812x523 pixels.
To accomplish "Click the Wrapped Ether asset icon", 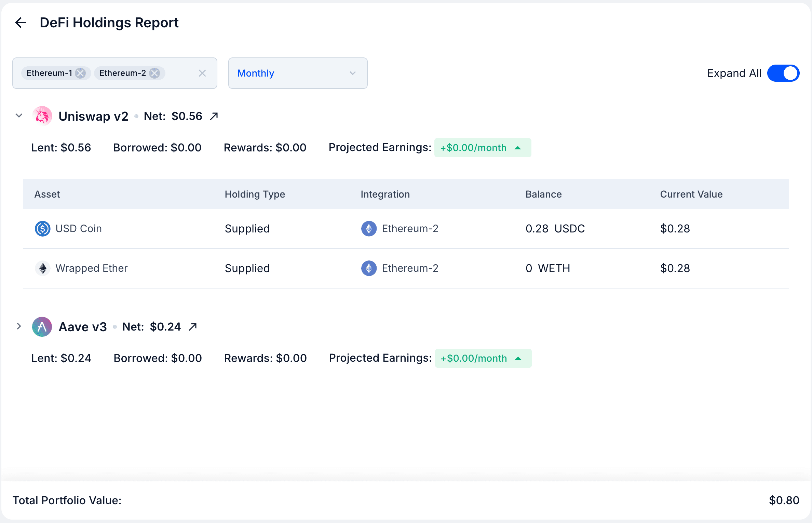I will (x=42, y=268).
